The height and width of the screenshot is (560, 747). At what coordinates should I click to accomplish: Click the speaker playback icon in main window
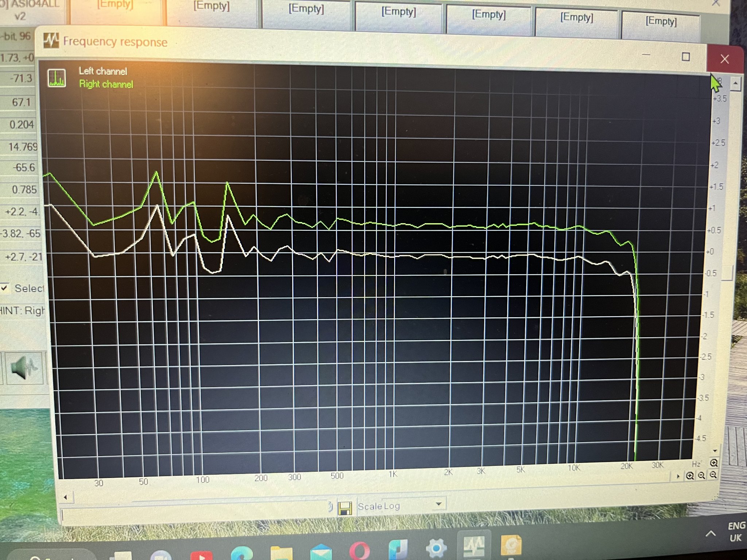pos(24,367)
